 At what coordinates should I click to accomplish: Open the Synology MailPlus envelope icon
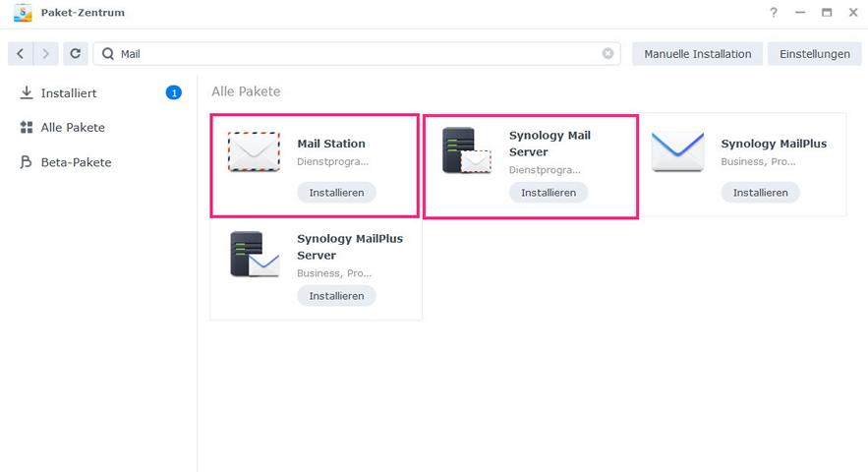coord(677,151)
